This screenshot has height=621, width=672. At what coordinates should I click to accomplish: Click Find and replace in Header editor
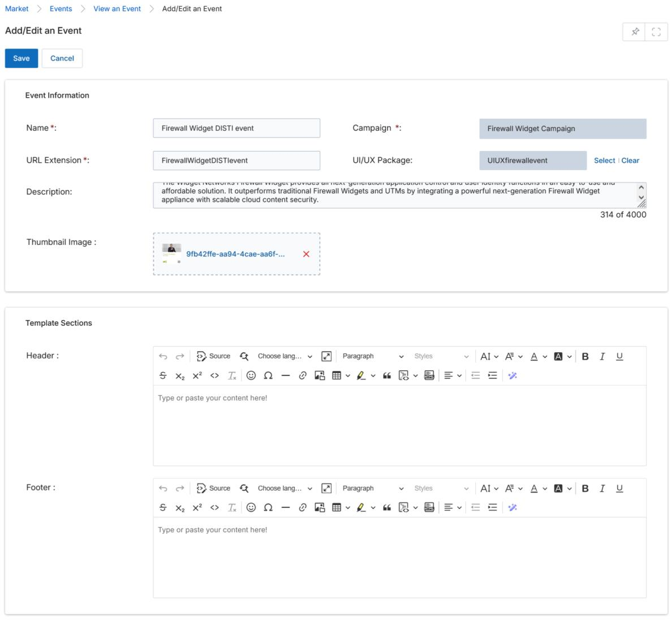click(x=244, y=356)
